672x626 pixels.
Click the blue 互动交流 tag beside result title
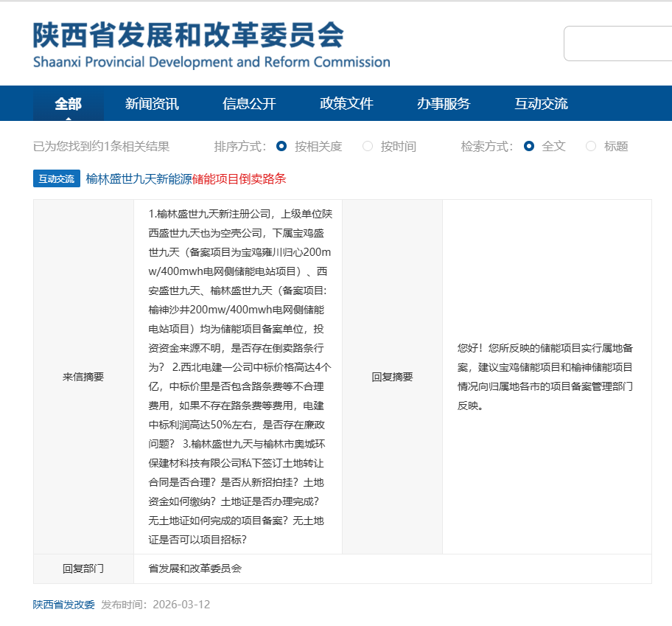(x=57, y=179)
